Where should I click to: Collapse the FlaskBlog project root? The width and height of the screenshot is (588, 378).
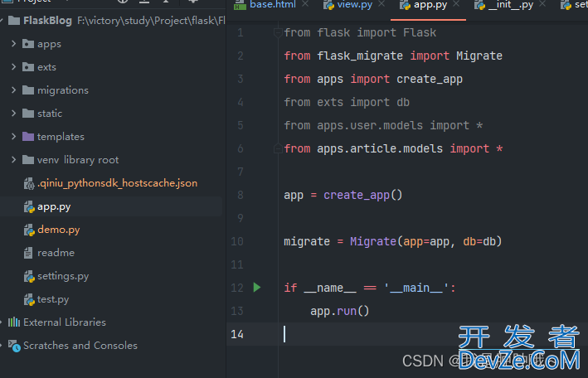point(4,21)
